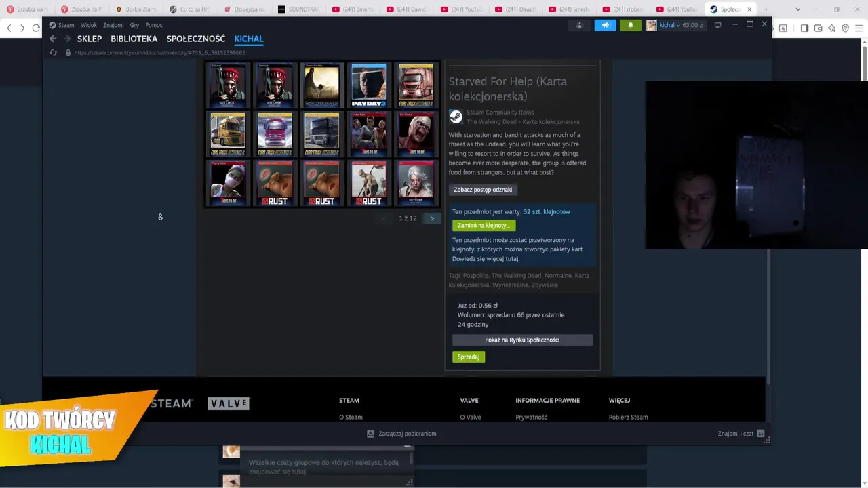Select the yellow truck Euro Truck card
The image size is (868, 488).
coord(228,134)
